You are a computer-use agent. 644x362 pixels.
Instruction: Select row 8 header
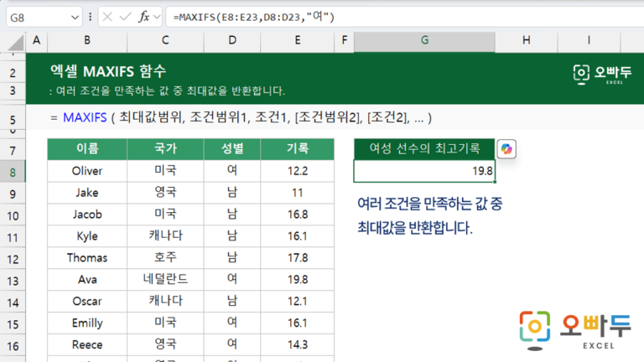pos(13,172)
